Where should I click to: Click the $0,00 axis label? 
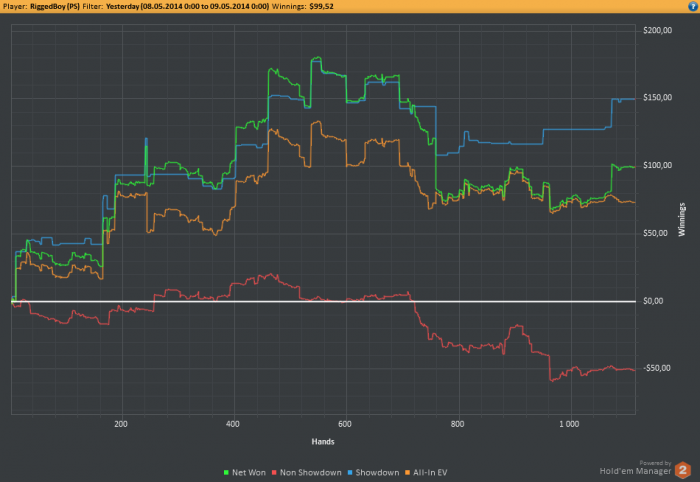[653, 301]
